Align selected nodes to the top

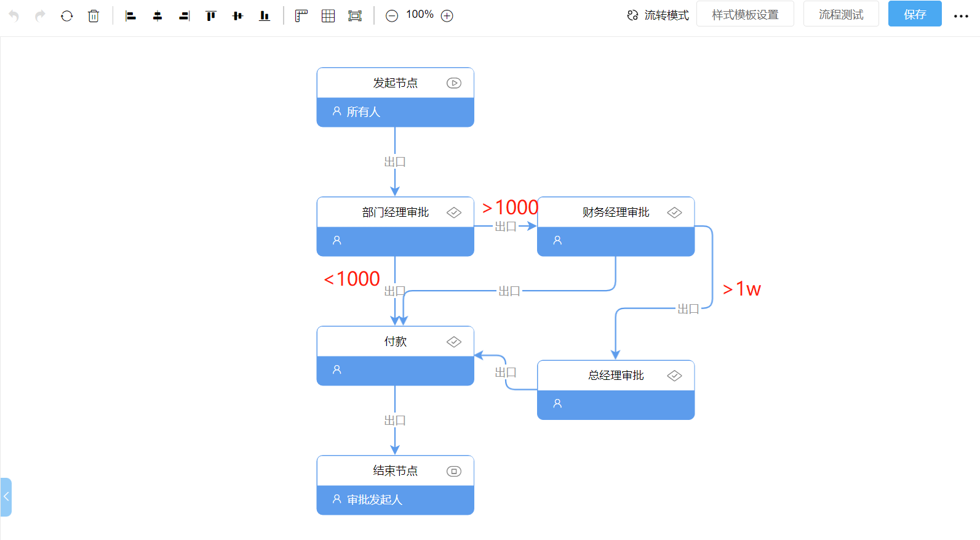[x=211, y=16]
